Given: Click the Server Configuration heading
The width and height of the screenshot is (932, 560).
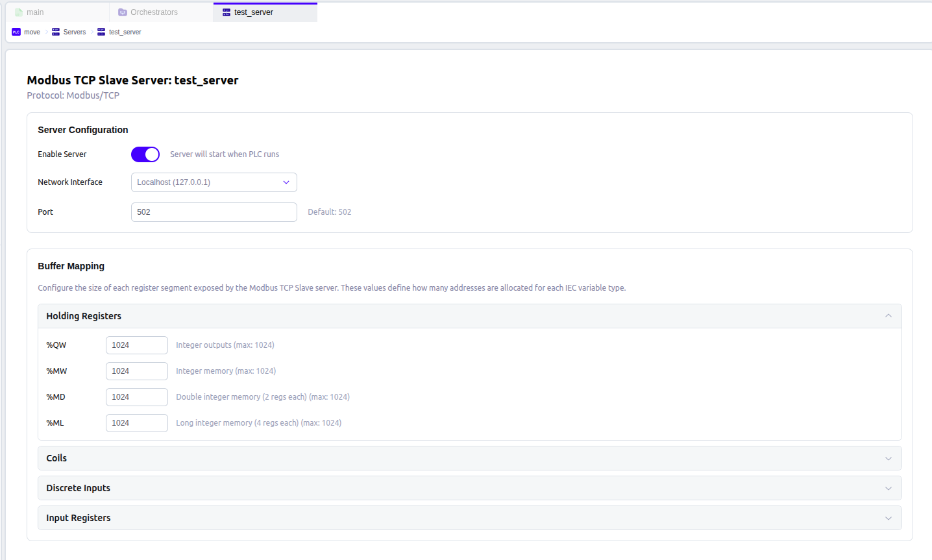Looking at the screenshot, I should [x=83, y=130].
